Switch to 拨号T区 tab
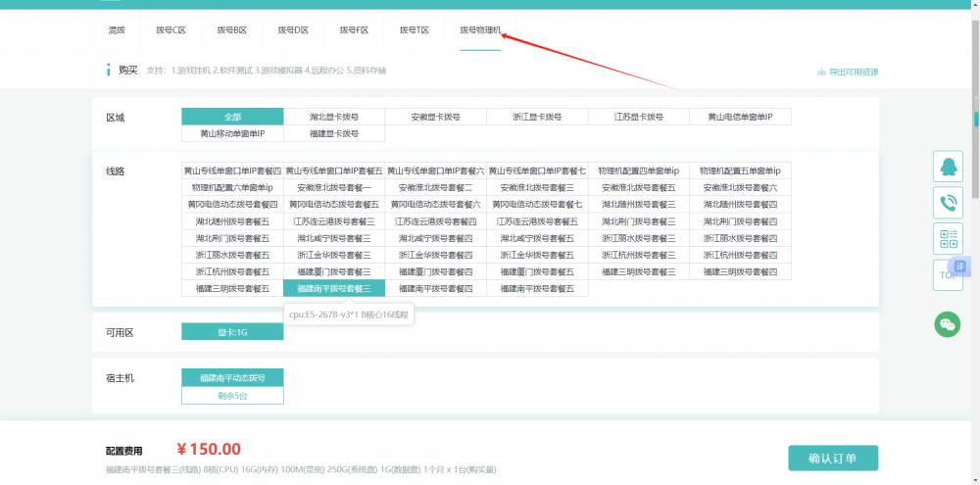 pyautogui.click(x=415, y=30)
